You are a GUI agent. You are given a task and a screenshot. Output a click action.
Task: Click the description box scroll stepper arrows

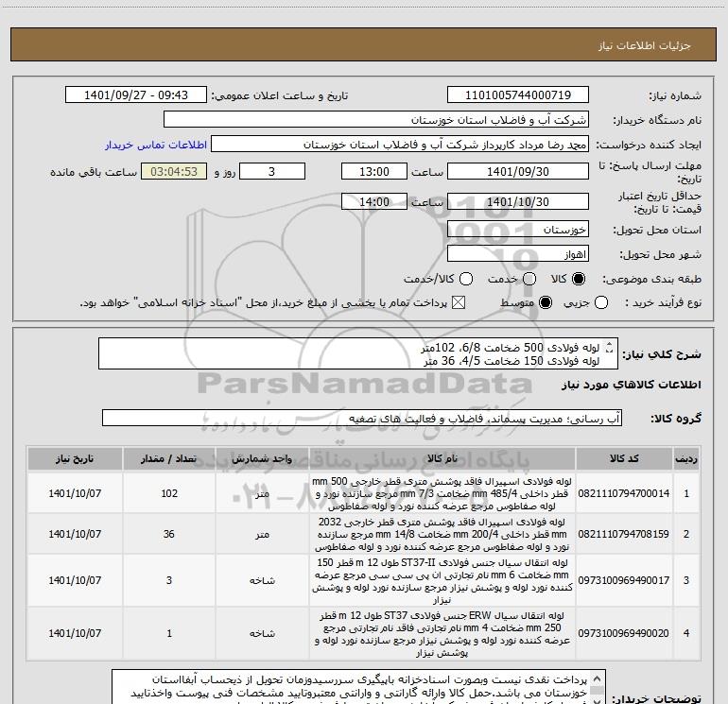click(x=610, y=348)
